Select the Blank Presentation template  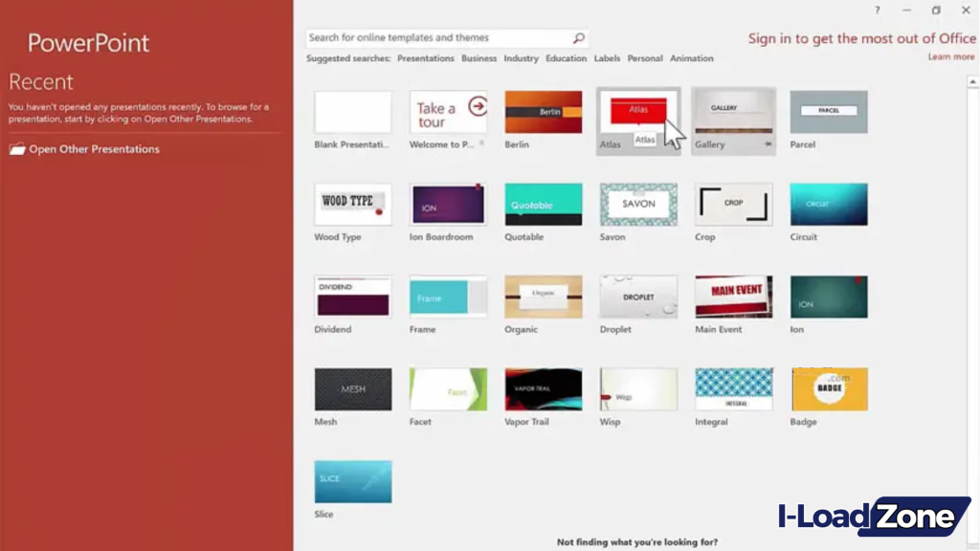pyautogui.click(x=352, y=110)
